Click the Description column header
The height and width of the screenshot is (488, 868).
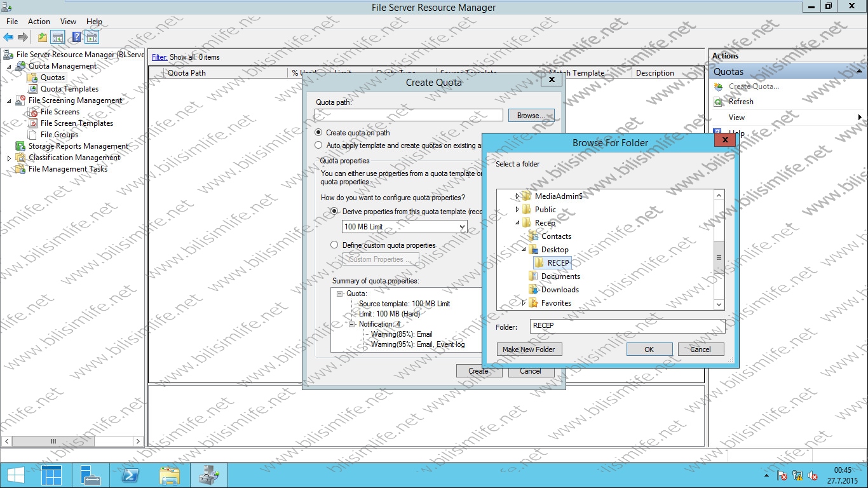667,73
